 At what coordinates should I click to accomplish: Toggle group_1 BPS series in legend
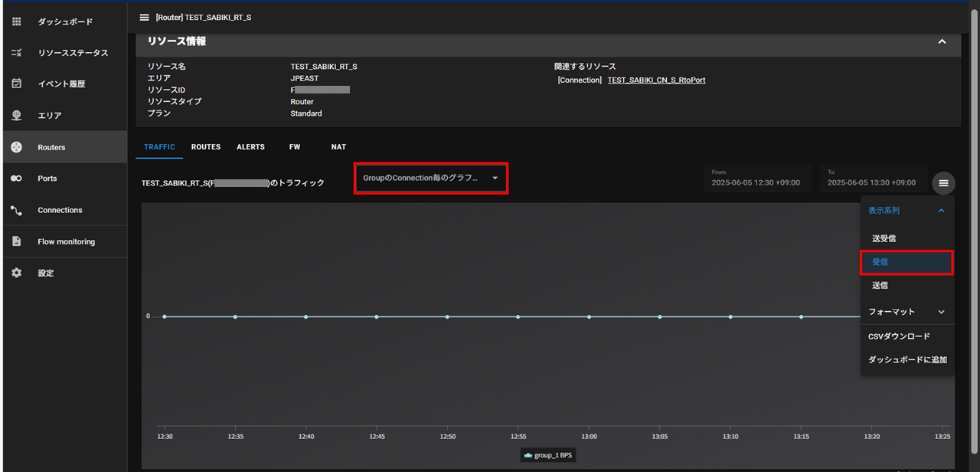click(547, 455)
